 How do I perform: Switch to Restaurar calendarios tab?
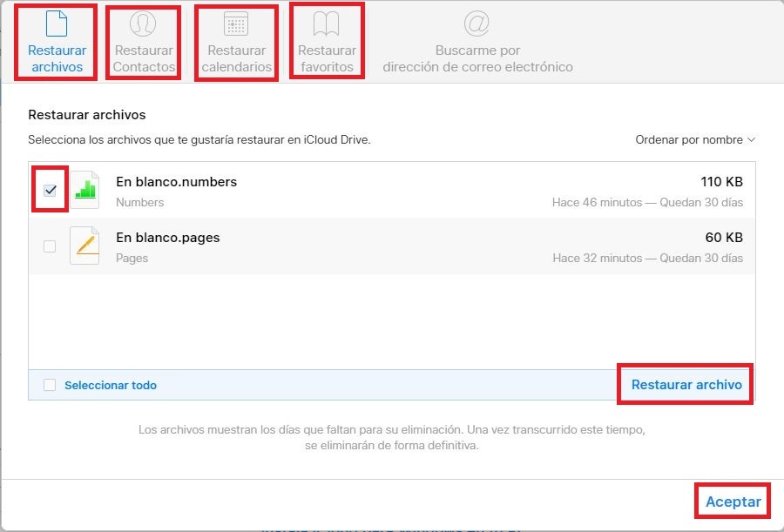[x=236, y=42]
